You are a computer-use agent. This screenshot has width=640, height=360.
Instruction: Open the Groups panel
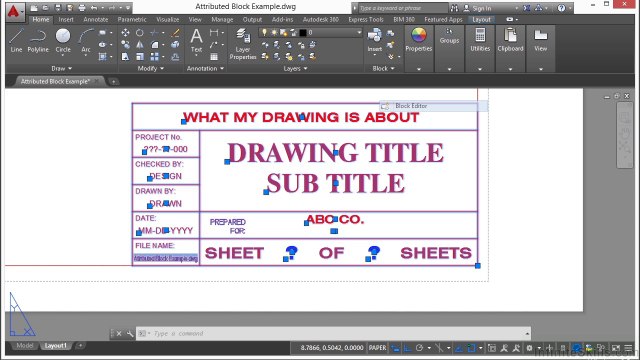point(449,36)
